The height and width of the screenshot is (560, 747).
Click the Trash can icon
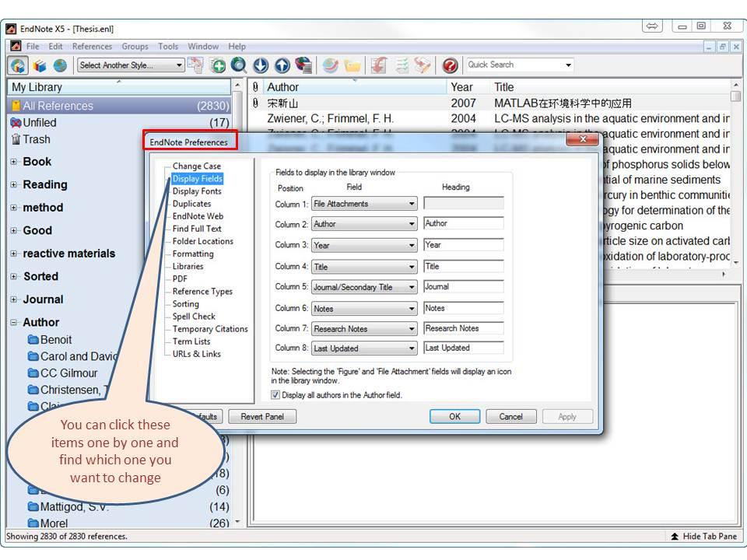(16, 139)
